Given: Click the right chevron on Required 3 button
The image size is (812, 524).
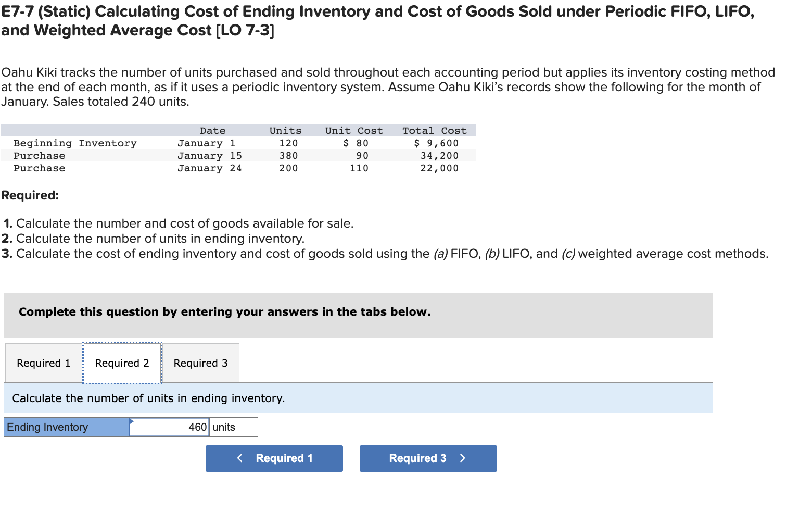Looking at the screenshot, I should click(x=462, y=458).
